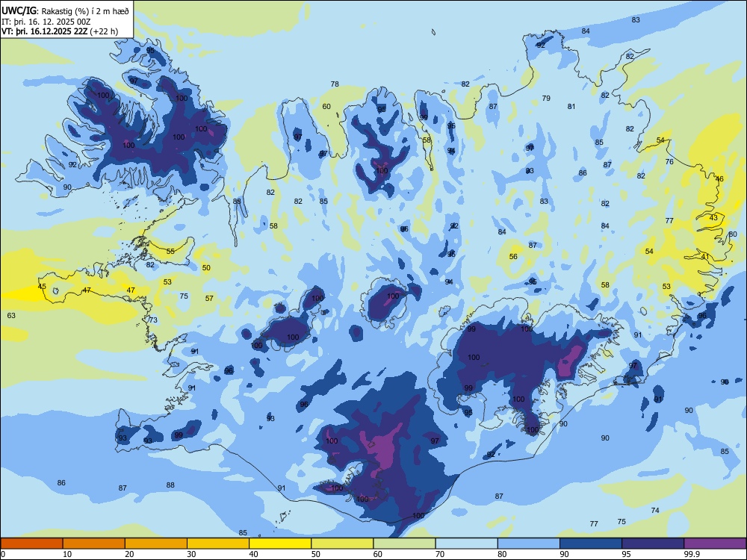
Task: Click the 'IT: þri. 16. 12. 2025 00Z' line
Action: (x=46, y=22)
